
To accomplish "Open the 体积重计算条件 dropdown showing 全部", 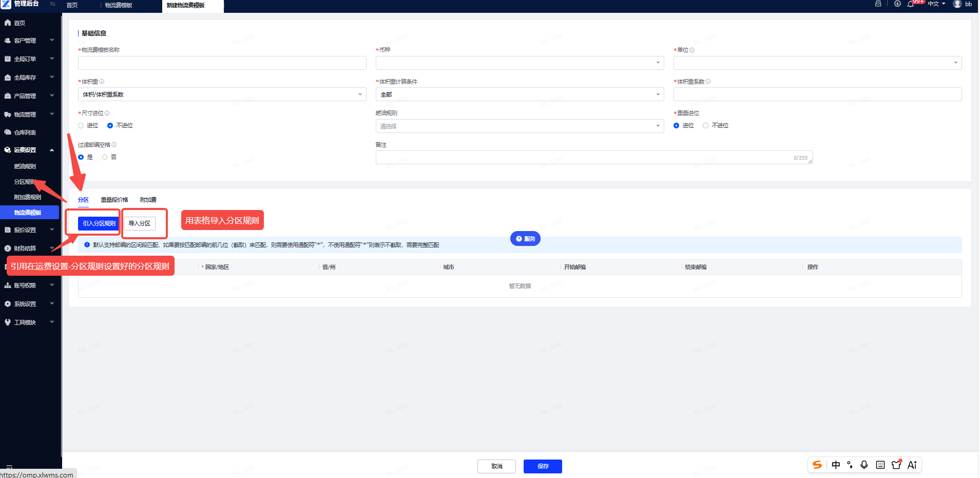I will pos(520,94).
